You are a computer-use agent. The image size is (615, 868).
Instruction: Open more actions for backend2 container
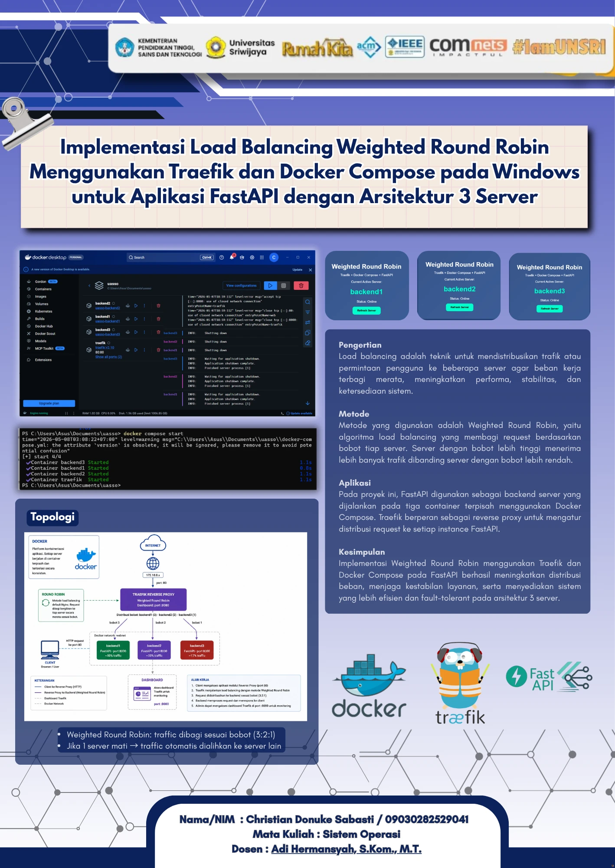click(144, 306)
